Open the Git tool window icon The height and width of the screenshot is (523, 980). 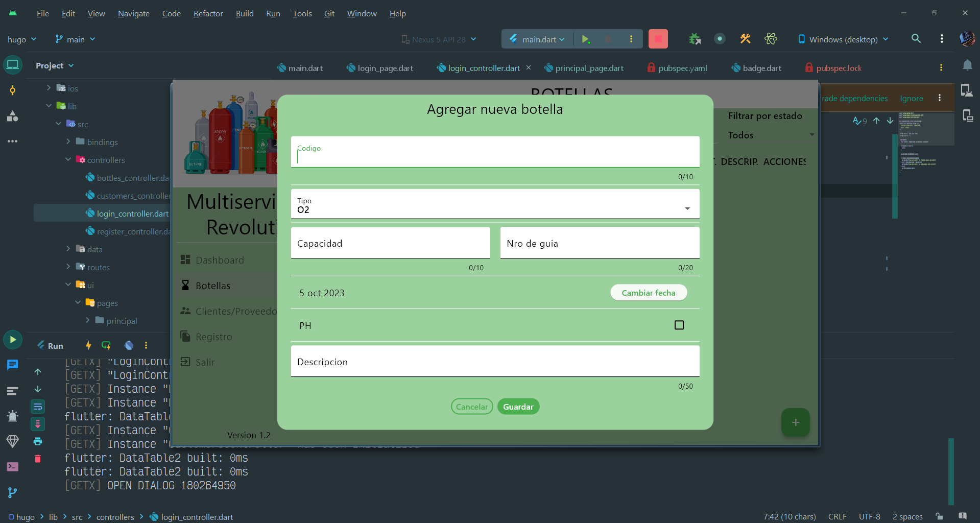(x=12, y=492)
